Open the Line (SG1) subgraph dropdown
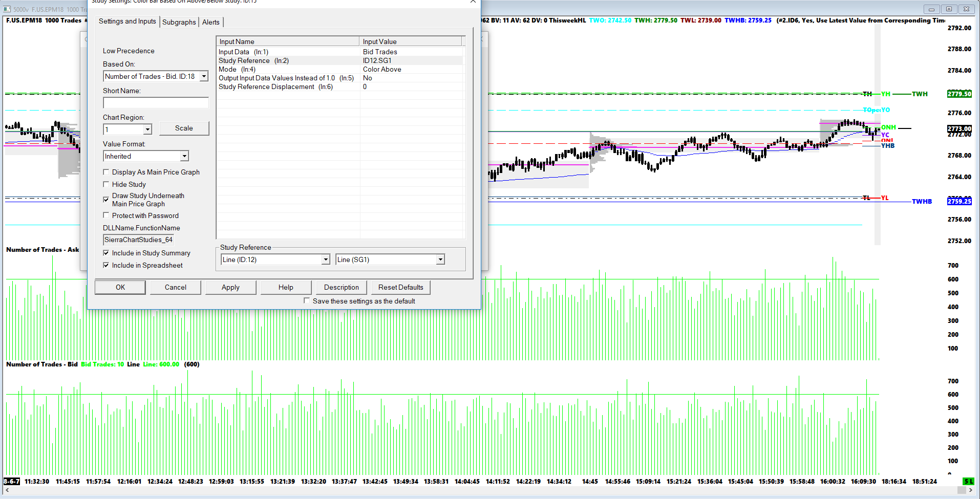 coord(440,259)
